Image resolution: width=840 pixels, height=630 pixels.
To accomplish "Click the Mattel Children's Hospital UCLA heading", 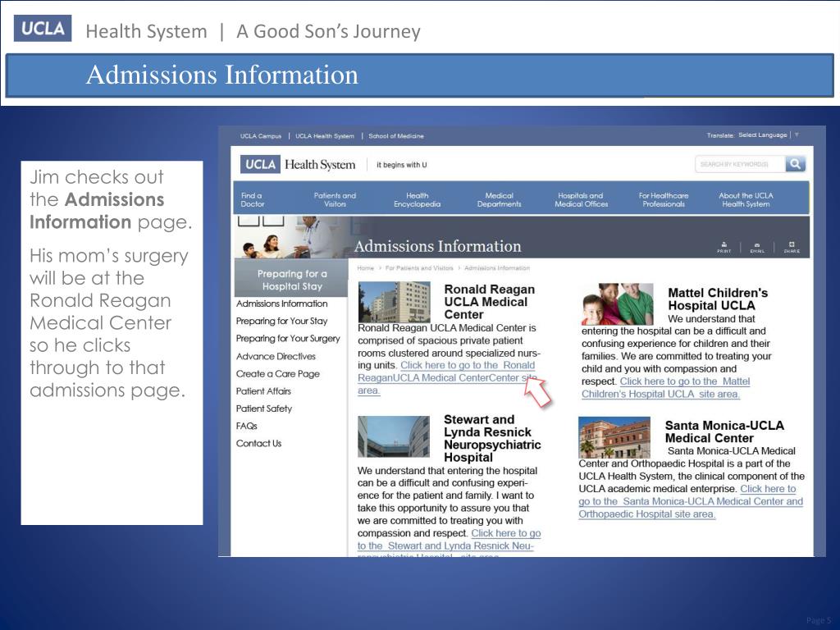I will click(x=718, y=299).
